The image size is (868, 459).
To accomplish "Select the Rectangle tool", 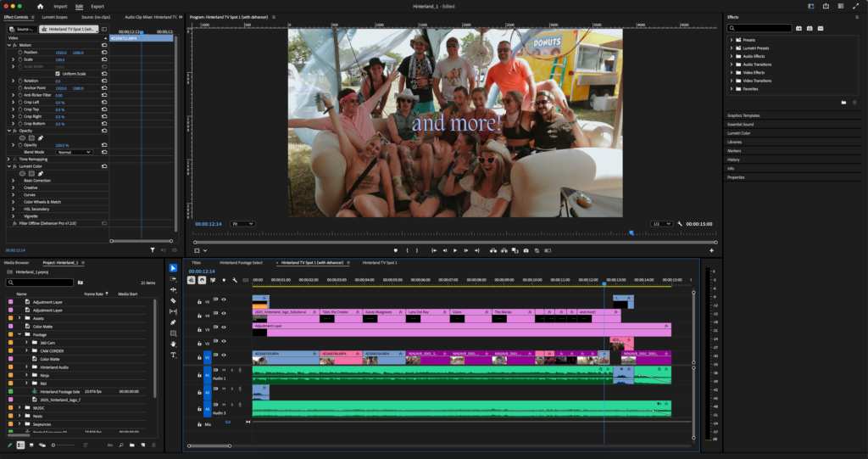I will click(x=173, y=333).
